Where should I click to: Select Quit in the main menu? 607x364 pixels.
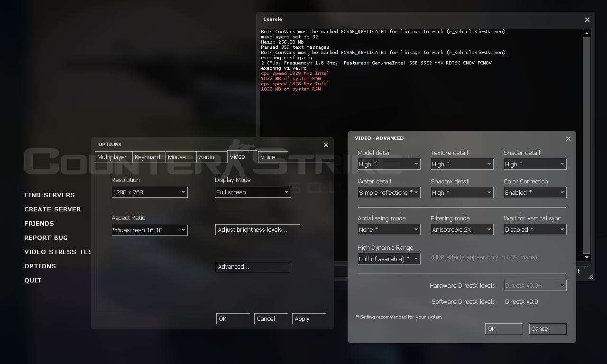pos(33,280)
